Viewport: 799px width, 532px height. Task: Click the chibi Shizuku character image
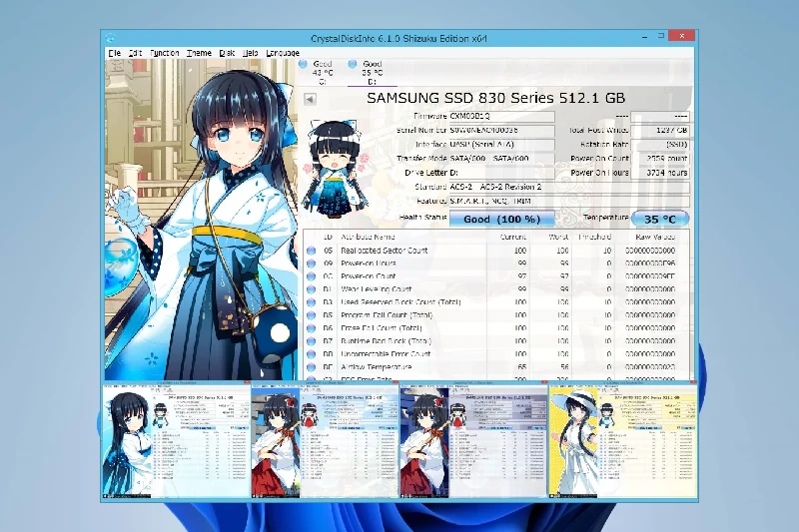pyautogui.click(x=336, y=169)
